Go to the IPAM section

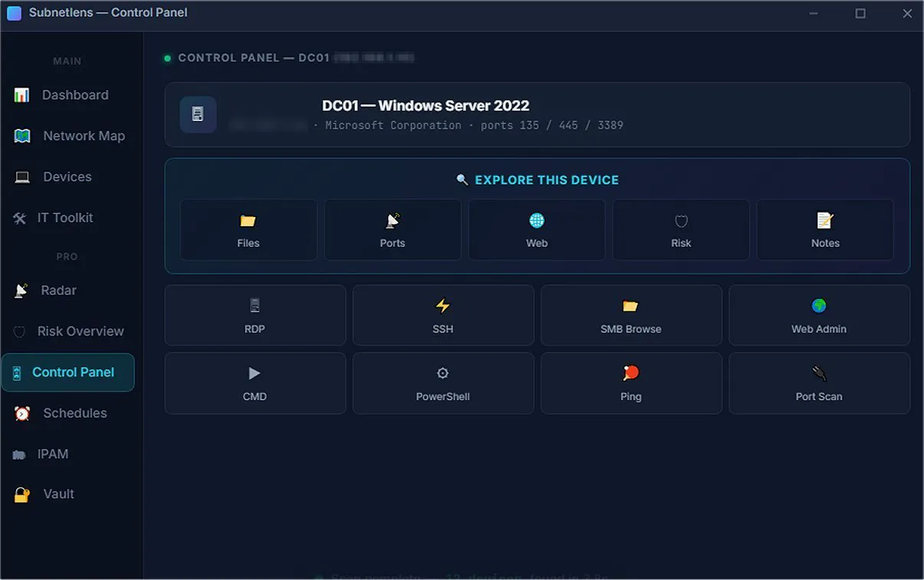point(67,454)
